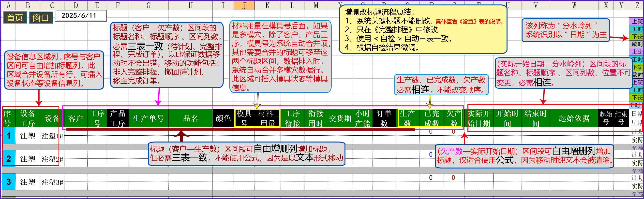Screen dimensions: 644x199
Task: Select highlighted column header J
Action: click(x=244, y=5)
